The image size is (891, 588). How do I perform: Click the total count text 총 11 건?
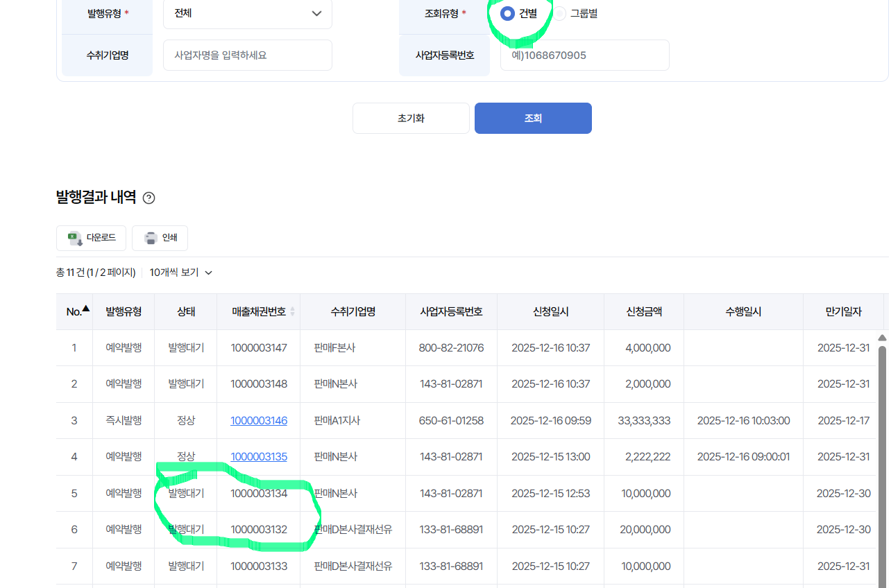pos(70,273)
